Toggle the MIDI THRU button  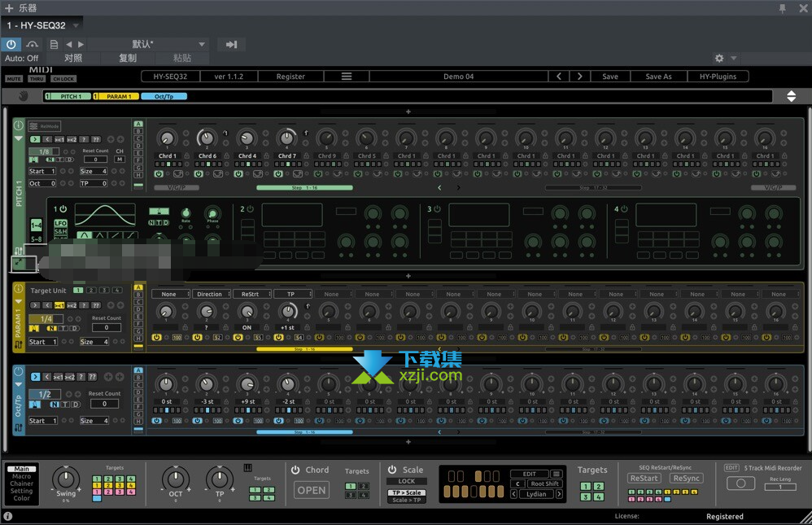tap(37, 79)
